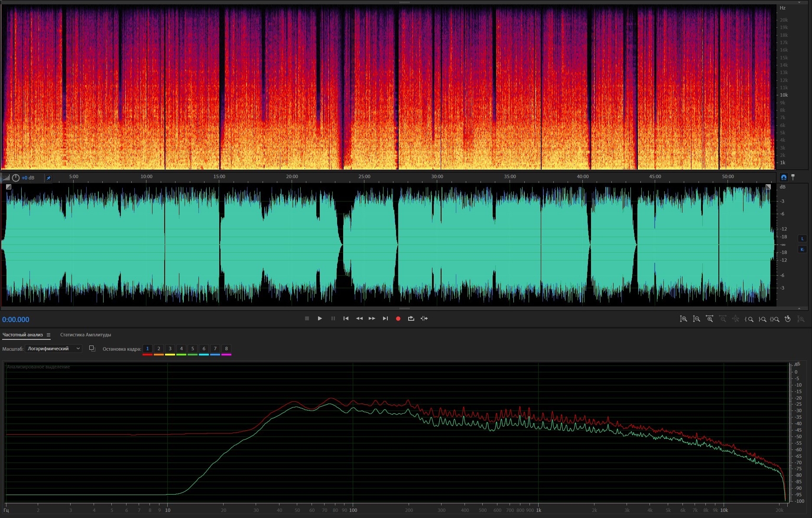Open the Масштаб Логарифмический dropdown
The width and height of the screenshot is (812, 518).
tap(53, 349)
